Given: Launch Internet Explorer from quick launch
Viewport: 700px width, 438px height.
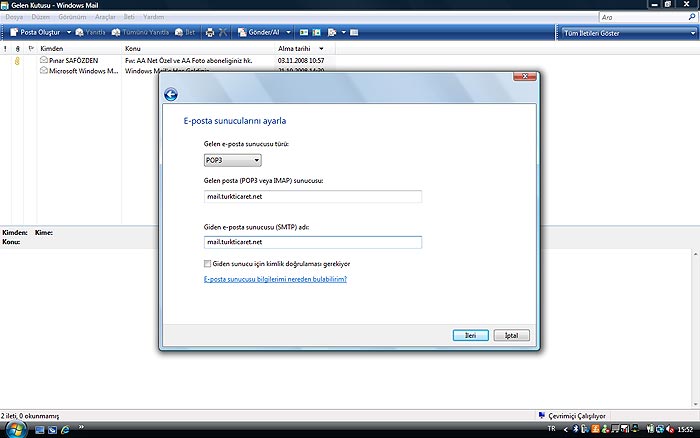Looking at the screenshot, I should click(65, 430).
